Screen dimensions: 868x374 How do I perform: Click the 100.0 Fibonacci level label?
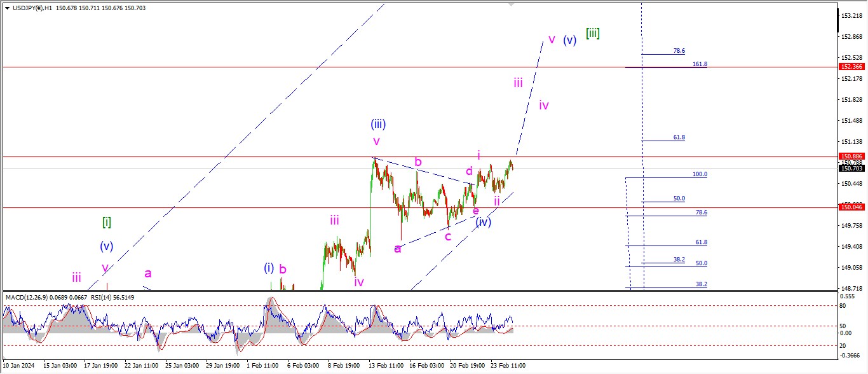point(700,174)
